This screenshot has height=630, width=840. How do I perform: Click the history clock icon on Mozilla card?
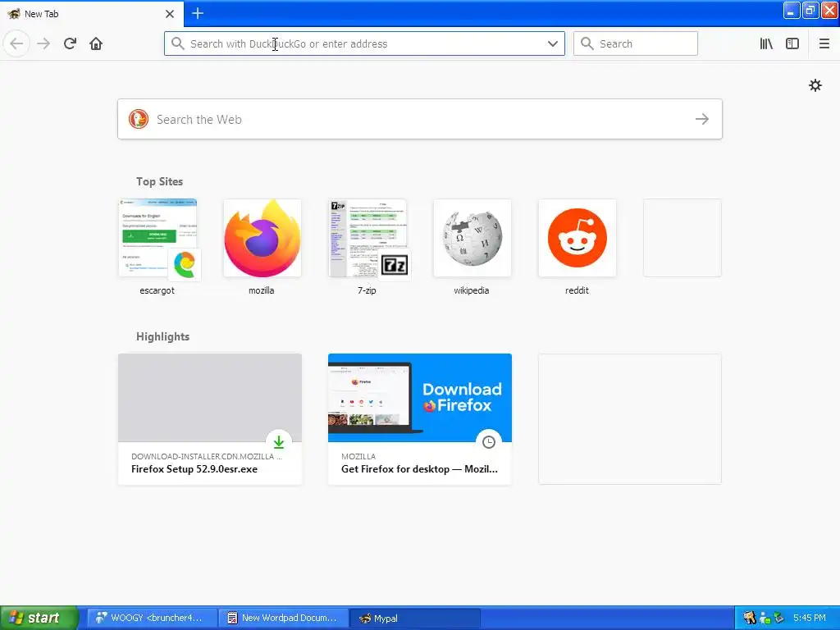[x=489, y=442]
